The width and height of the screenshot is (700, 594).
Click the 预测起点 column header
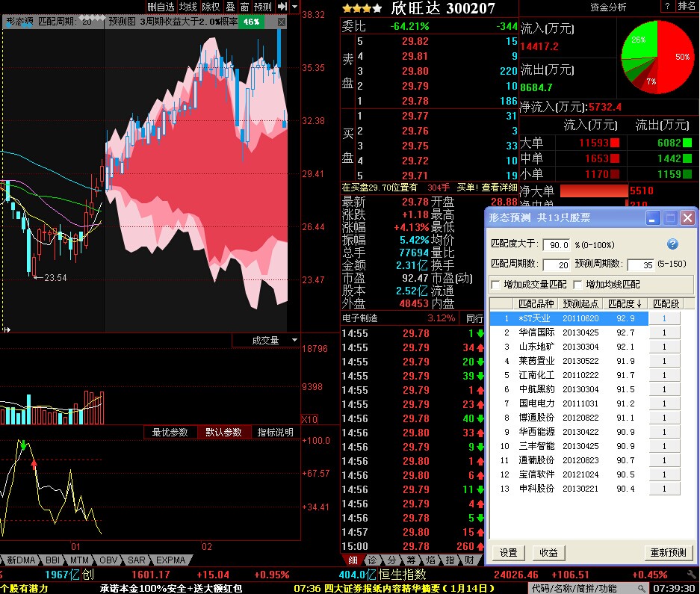tap(580, 303)
